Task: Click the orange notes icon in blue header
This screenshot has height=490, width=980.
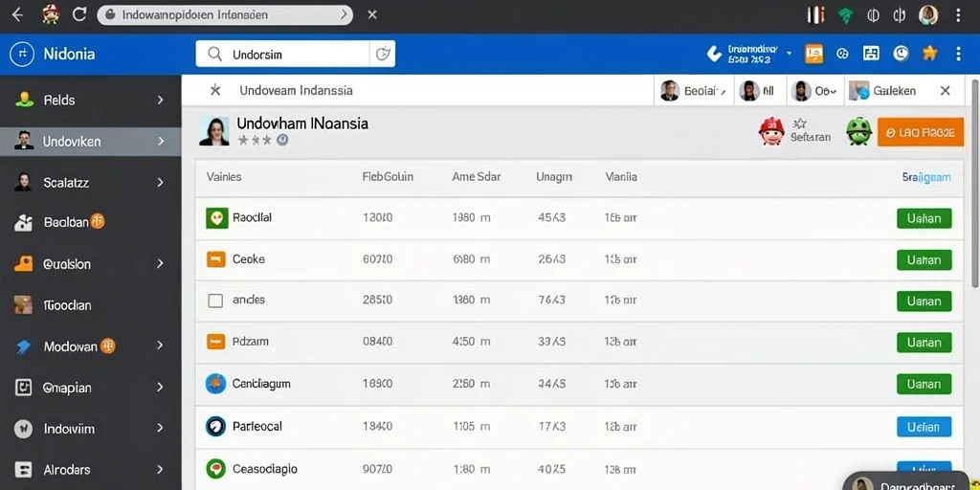Action: (x=813, y=55)
